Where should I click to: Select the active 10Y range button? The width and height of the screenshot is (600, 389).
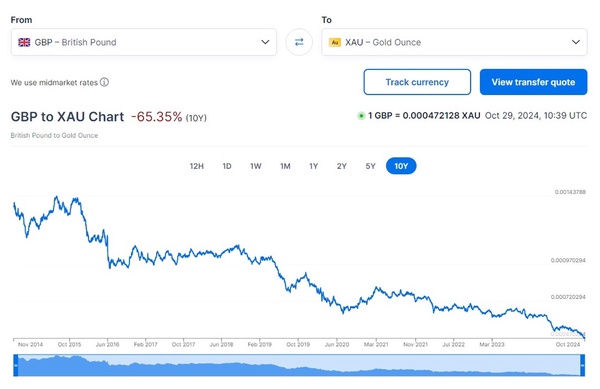[401, 166]
